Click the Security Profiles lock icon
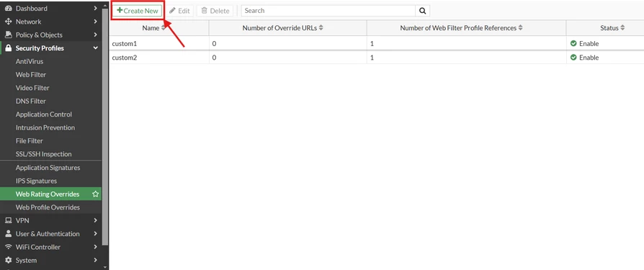Image resolution: width=644 pixels, height=270 pixels. click(8, 48)
